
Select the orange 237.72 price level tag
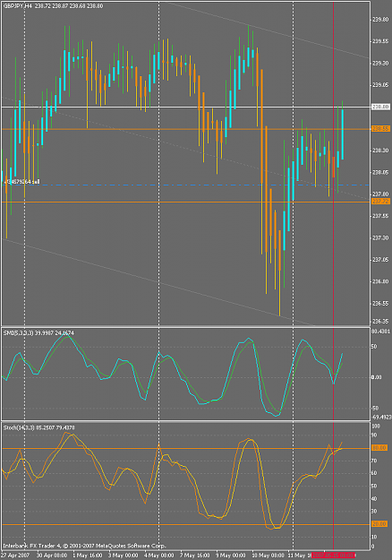point(380,202)
